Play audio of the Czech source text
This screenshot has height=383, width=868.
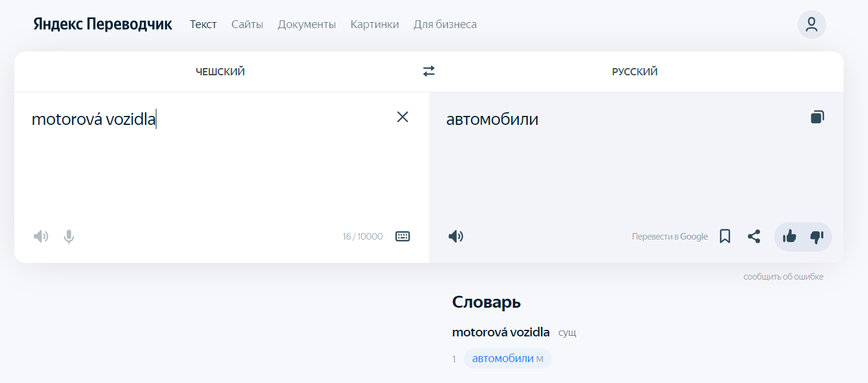point(41,237)
